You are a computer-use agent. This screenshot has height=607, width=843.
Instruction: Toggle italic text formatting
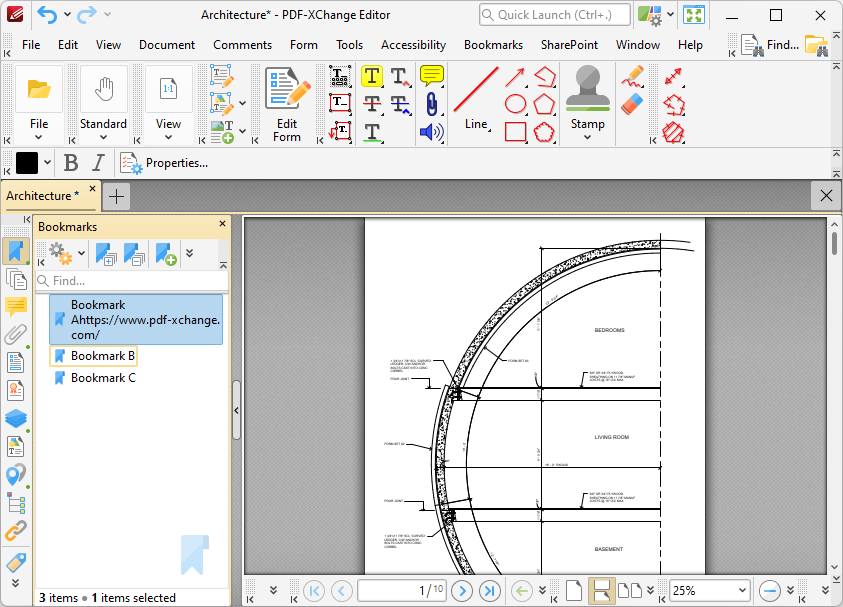click(98, 163)
